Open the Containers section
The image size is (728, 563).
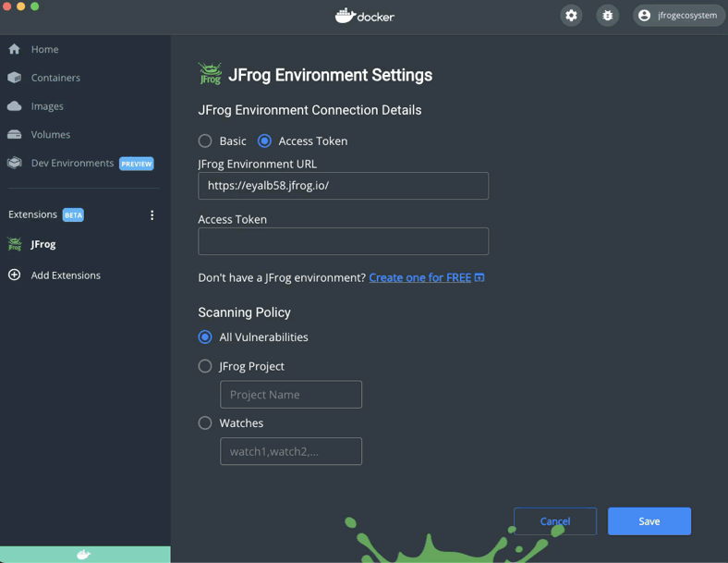tap(55, 78)
